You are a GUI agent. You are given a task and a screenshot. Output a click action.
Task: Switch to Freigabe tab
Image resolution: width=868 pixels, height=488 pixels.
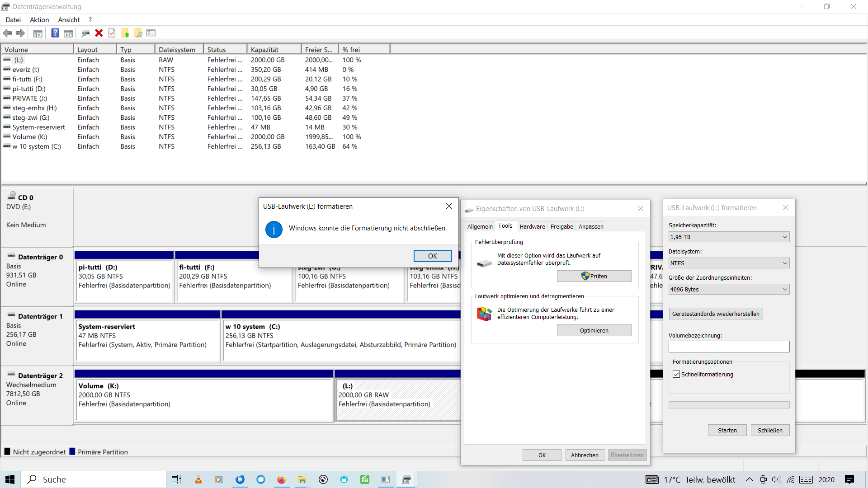pyautogui.click(x=561, y=226)
